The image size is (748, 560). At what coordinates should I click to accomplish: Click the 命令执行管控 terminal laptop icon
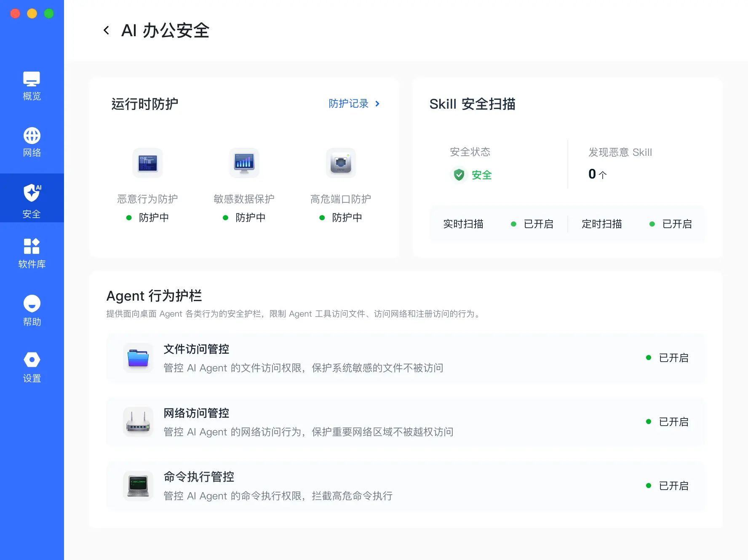(138, 486)
